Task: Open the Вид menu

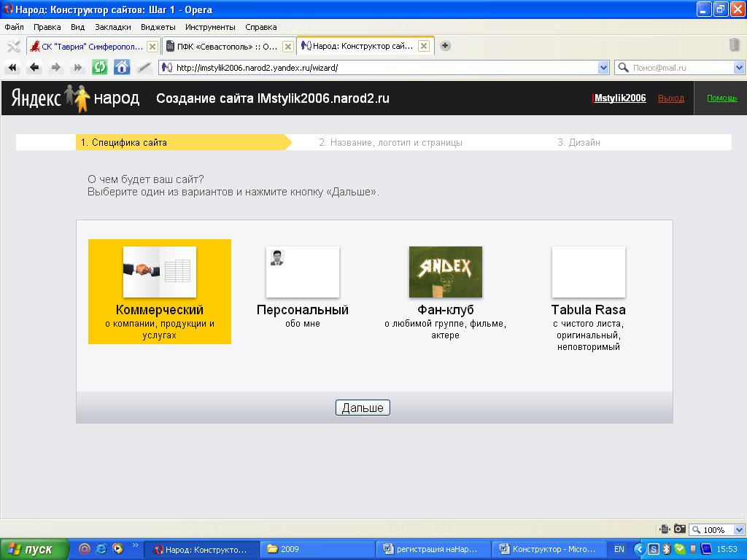Action: 77,27
